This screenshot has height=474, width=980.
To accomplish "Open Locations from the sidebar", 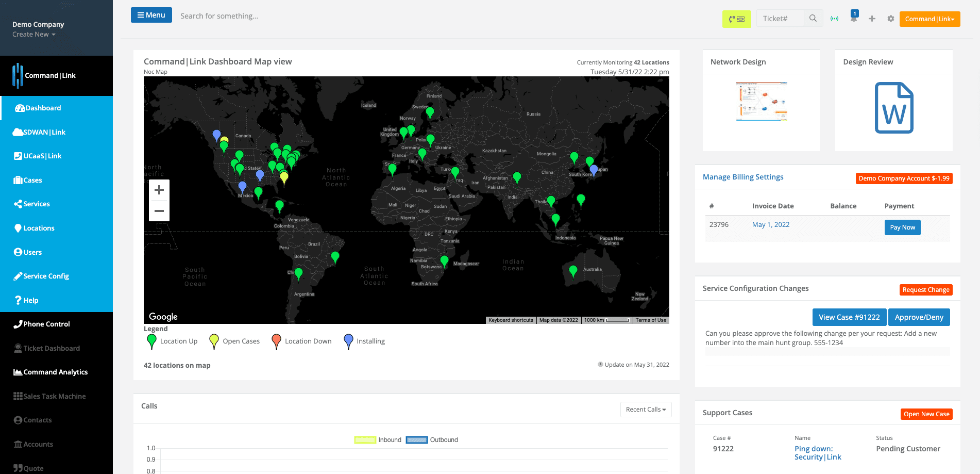I will [x=57, y=228].
